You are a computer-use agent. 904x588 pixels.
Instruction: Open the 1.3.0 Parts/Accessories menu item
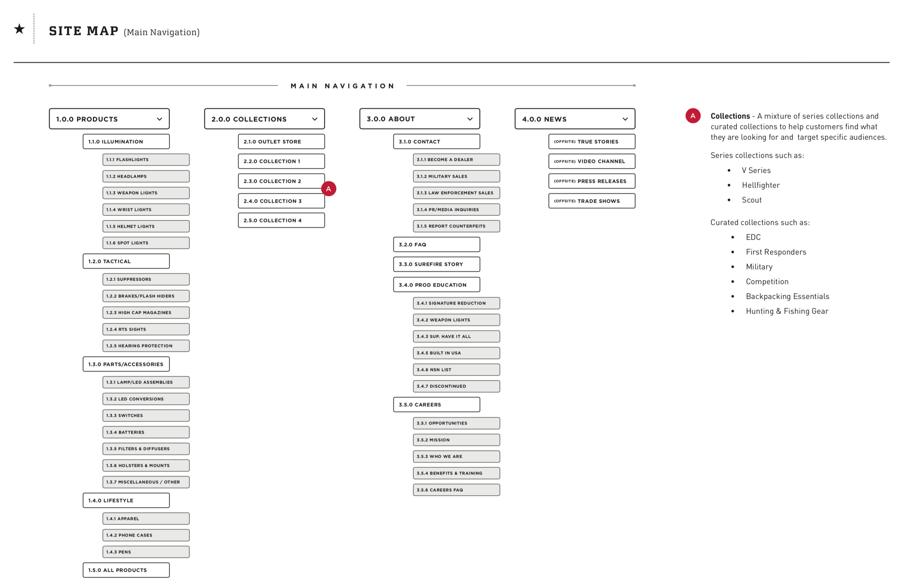pyautogui.click(x=126, y=364)
